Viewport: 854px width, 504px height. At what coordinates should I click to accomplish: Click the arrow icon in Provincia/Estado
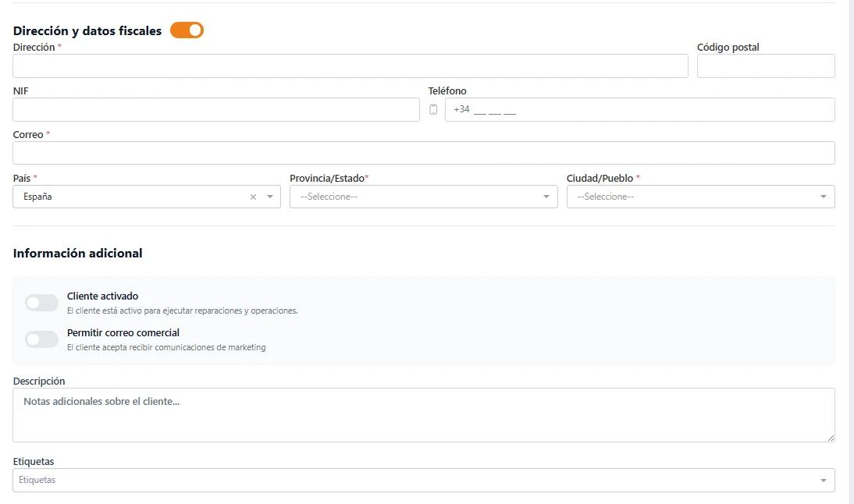(x=546, y=197)
